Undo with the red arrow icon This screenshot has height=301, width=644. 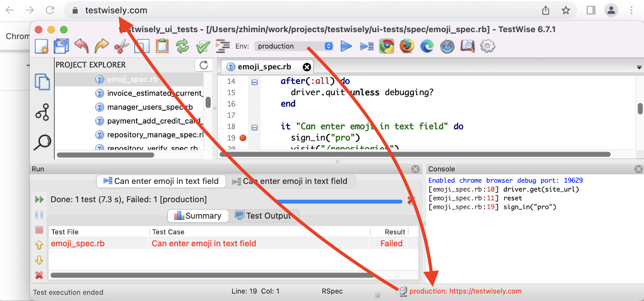pyautogui.click(x=81, y=46)
